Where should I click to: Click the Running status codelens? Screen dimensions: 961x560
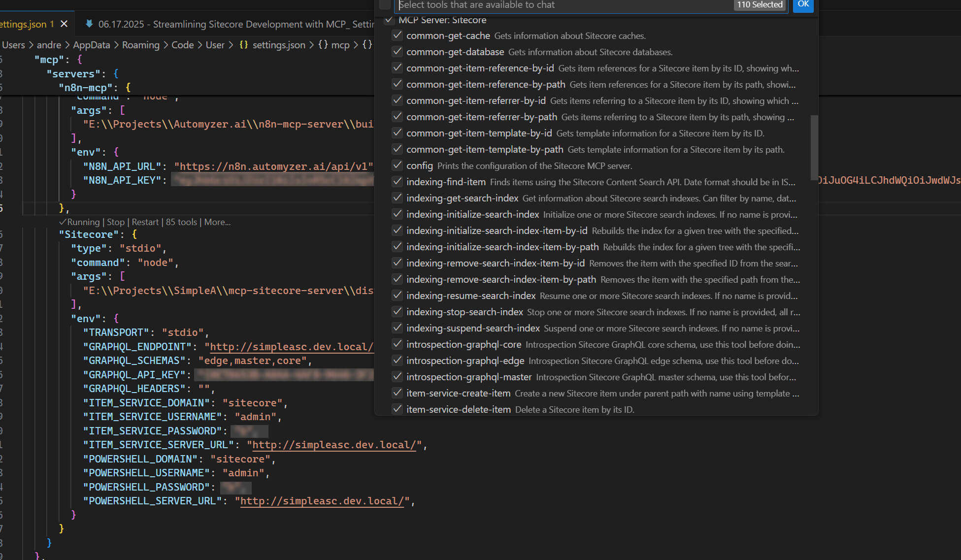click(x=79, y=222)
